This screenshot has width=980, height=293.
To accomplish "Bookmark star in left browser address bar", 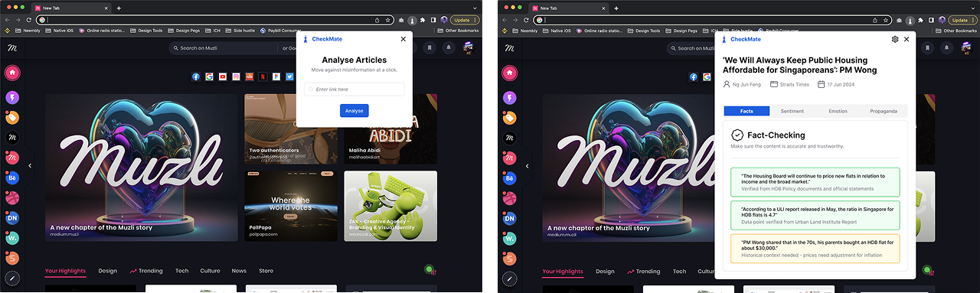I will (x=388, y=20).
